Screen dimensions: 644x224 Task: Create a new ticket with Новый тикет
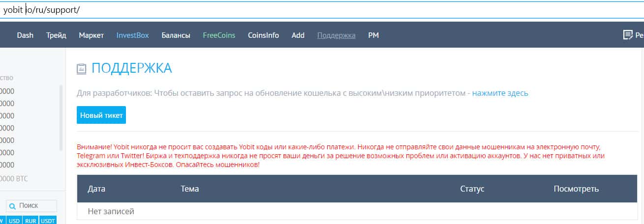[101, 115]
